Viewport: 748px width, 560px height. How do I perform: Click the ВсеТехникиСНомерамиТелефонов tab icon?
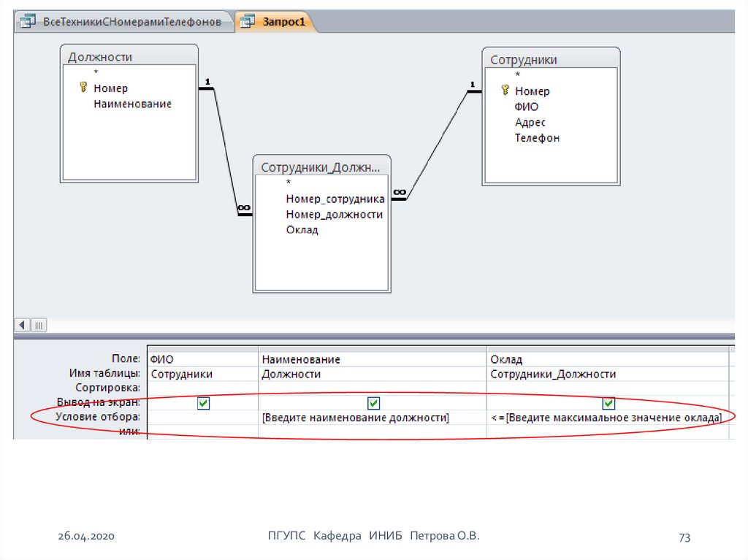(x=28, y=23)
